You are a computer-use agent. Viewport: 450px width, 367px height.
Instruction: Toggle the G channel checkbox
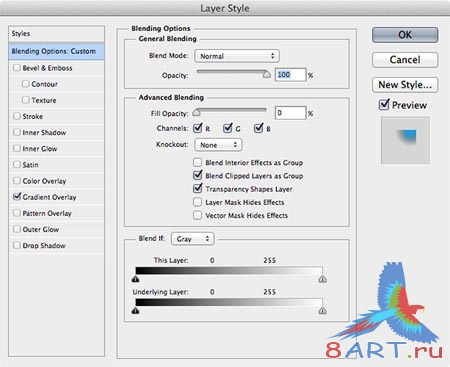pyautogui.click(x=228, y=128)
